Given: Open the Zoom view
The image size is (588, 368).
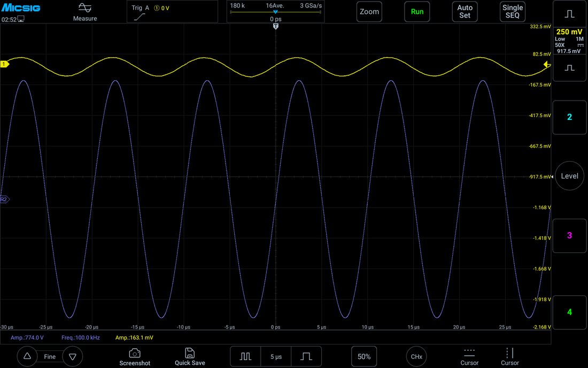Looking at the screenshot, I should 369,12.
